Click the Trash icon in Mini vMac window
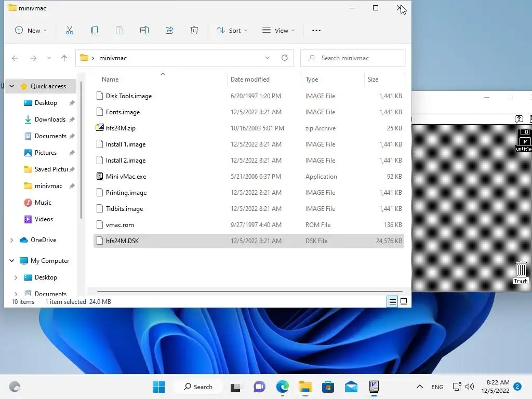The image size is (532, 399). coord(521,272)
